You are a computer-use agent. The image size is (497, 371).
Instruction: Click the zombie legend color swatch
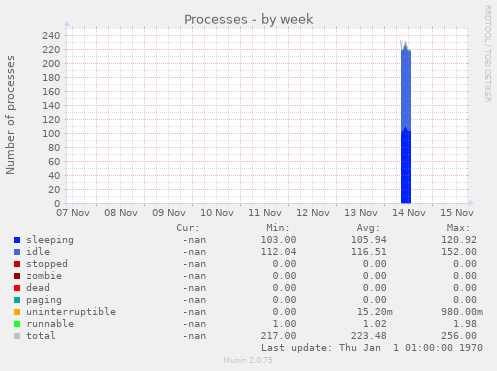click(17, 276)
